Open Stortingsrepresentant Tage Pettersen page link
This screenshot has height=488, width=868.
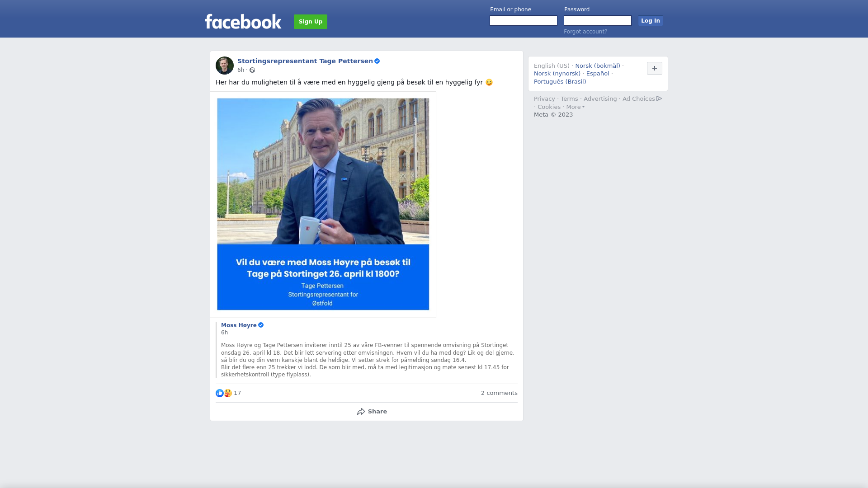(305, 61)
